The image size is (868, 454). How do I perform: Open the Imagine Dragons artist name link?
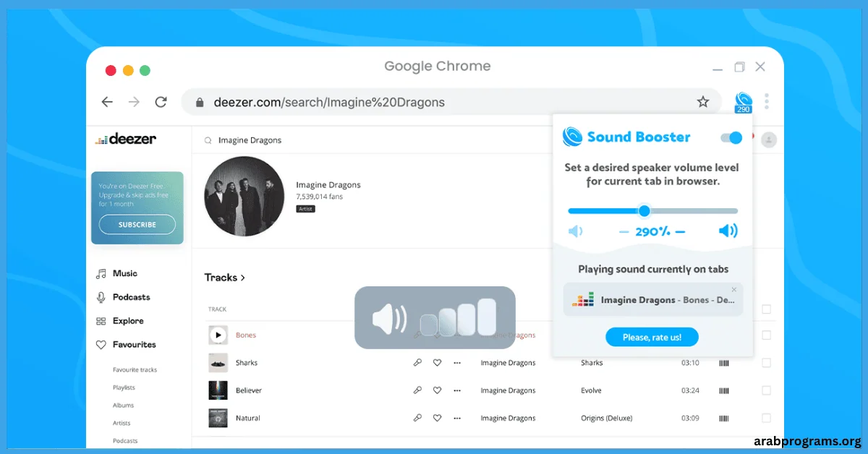coord(328,185)
